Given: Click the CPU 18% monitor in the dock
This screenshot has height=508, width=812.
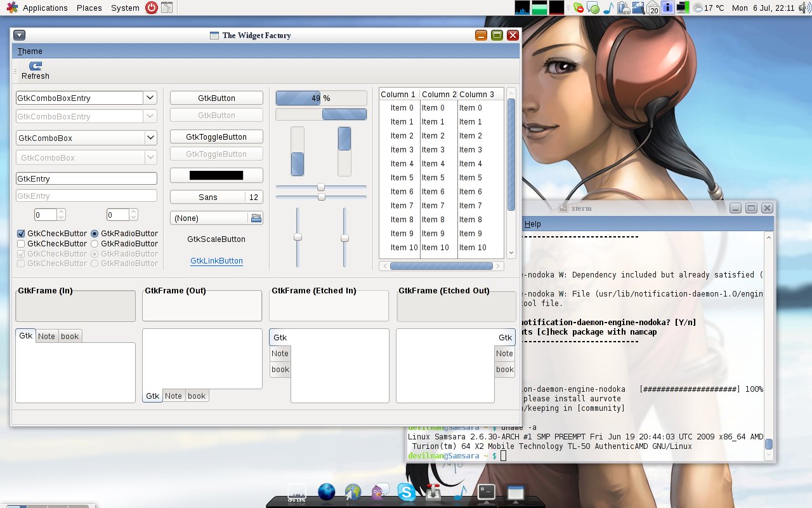Looking at the screenshot, I should tap(297, 492).
